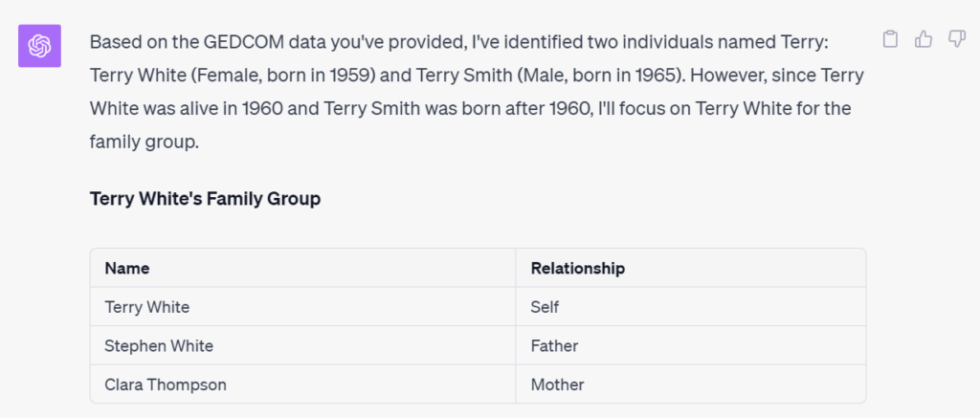Click the phrase 'family group.' ending the paragraph
Image resolution: width=980 pixels, height=418 pixels.
(145, 143)
